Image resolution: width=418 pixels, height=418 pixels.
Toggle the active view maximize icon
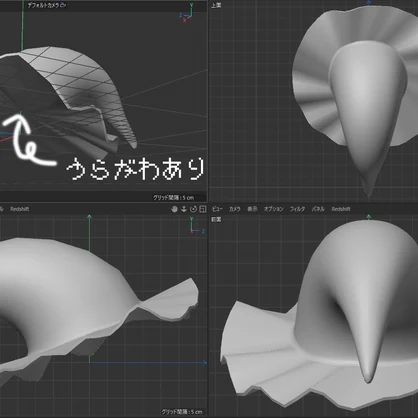coord(203,209)
